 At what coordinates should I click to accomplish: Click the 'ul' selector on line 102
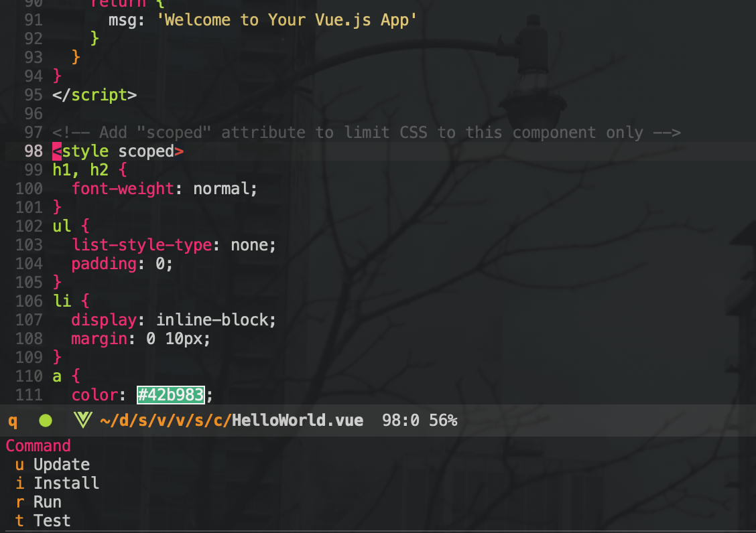(62, 226)
